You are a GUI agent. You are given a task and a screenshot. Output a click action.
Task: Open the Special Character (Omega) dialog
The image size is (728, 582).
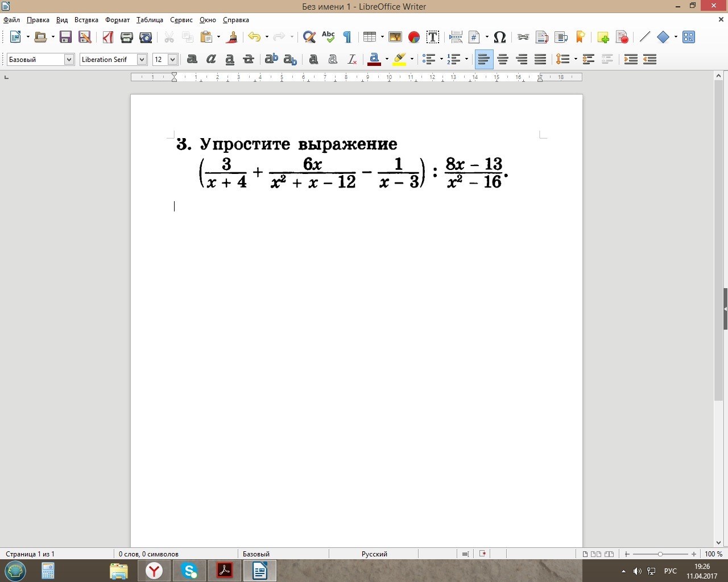point(500,38)
